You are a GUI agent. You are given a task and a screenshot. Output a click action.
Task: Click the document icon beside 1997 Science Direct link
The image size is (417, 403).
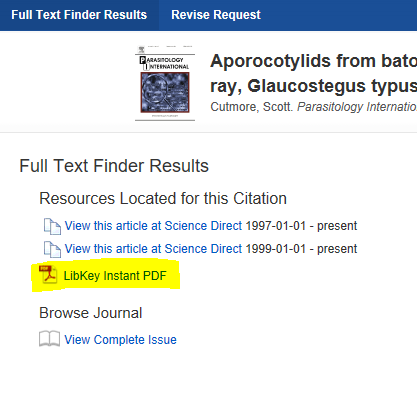click(x=52, y=226)
